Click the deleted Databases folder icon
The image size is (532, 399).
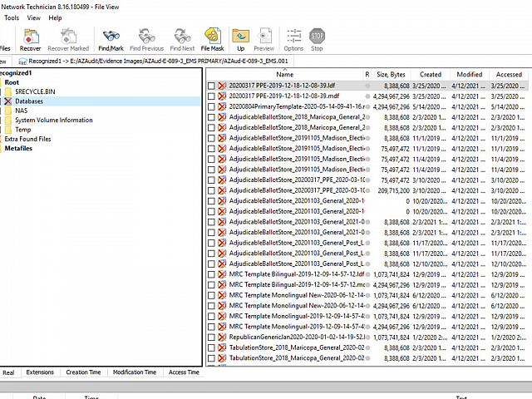8,101
